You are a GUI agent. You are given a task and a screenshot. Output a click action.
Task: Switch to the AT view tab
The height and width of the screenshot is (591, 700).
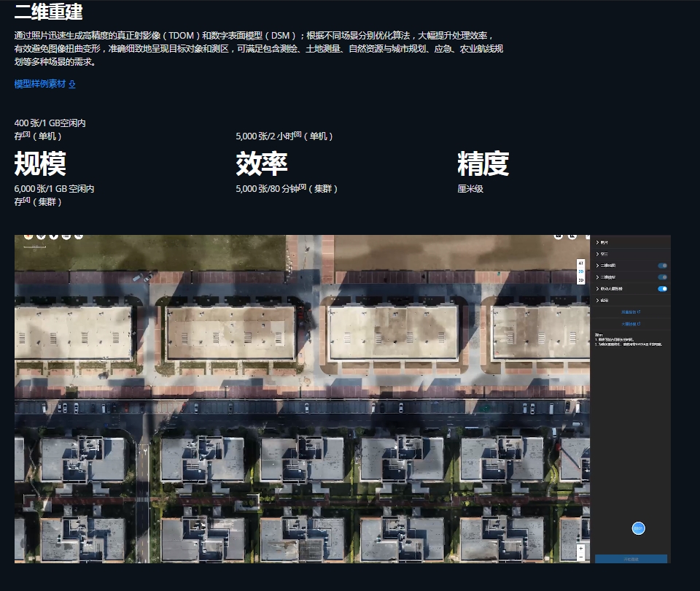580,263
